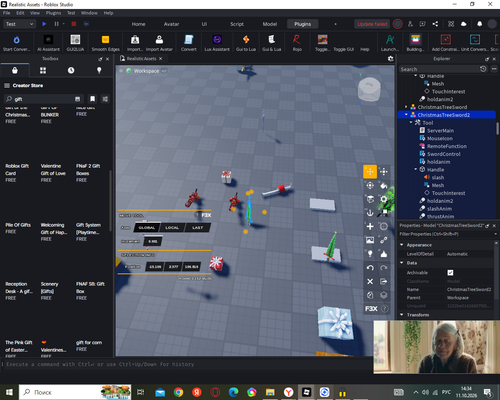Open the Filter Properties dropdown arrow
The height and width of the screenshot is (400, 500).
pos(495,234)
